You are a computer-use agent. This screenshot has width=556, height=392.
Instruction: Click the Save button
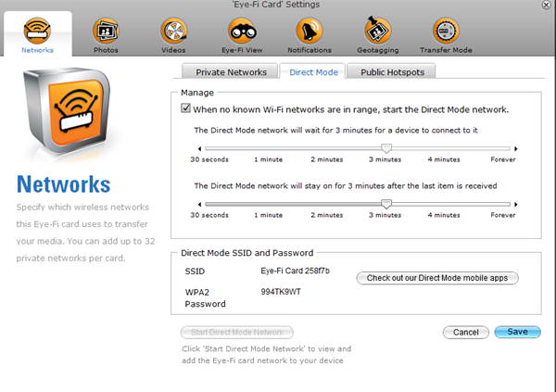click(517, 332)
